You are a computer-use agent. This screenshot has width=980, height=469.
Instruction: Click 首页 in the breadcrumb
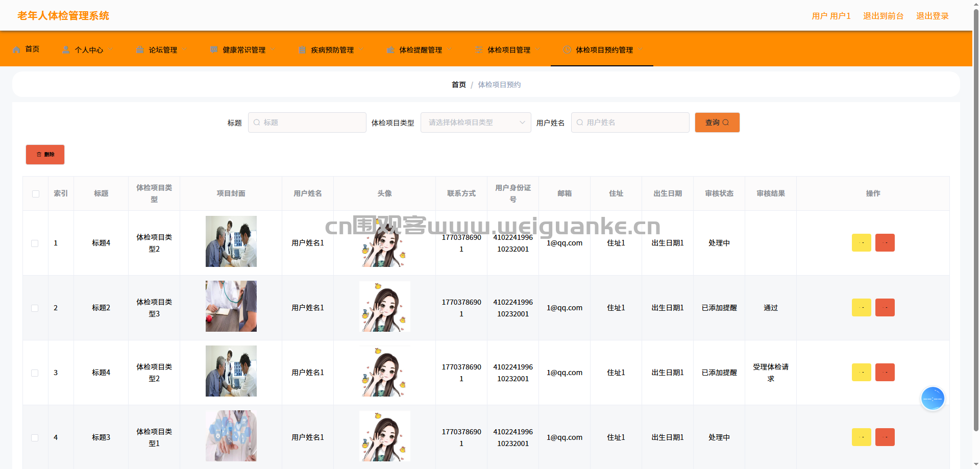[x=458, y=85]
